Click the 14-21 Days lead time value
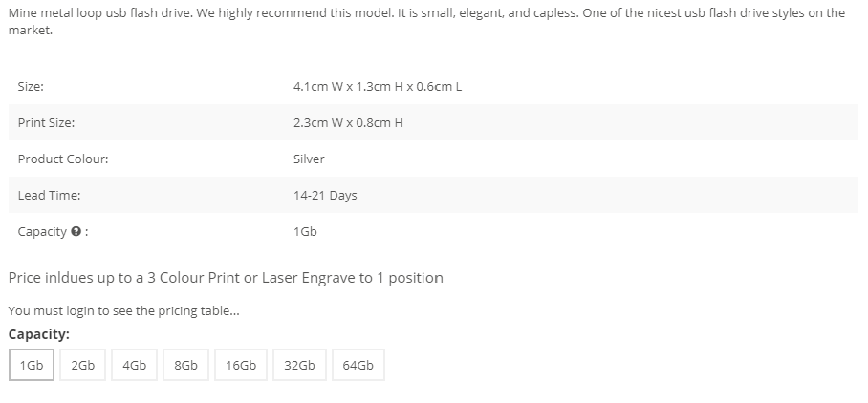 325,195
